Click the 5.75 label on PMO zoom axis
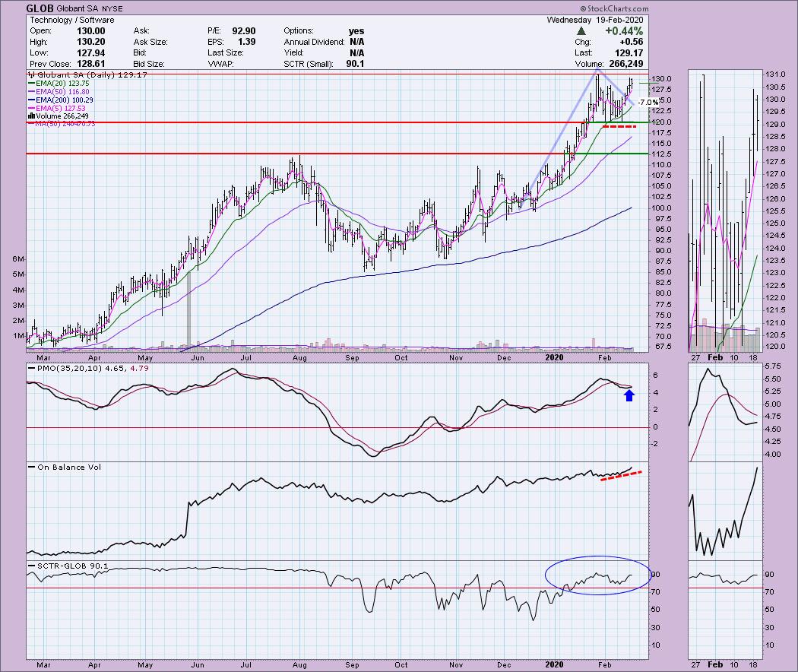This screenshot has height=672, width=798. pos(773,366)
